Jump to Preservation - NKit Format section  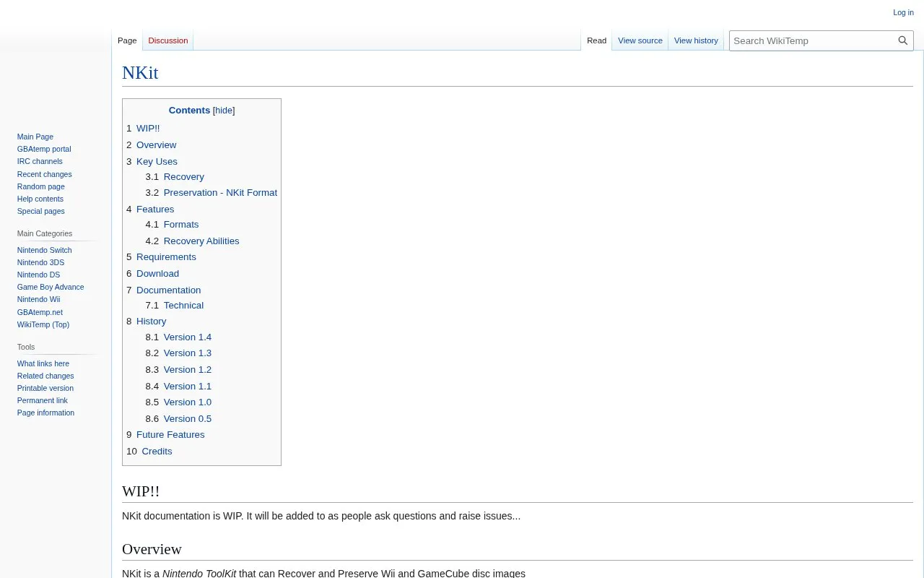coord(220,193)
